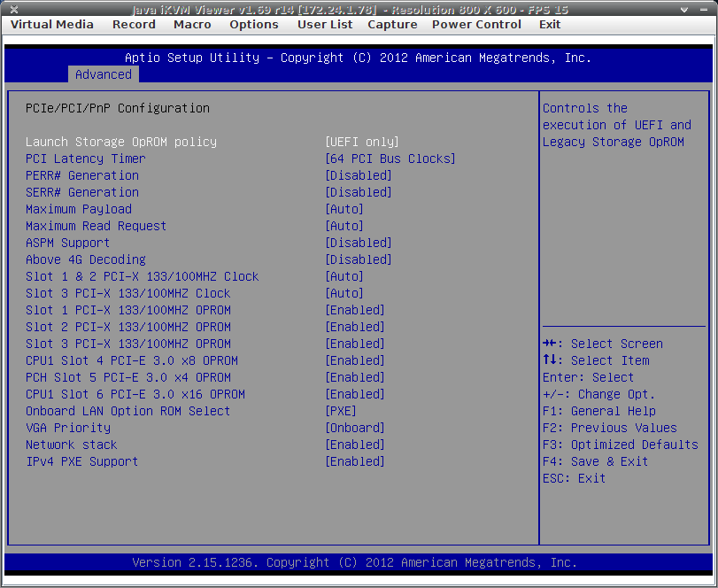The height and width of the screenshot is (588, 718).
Task: Open the Capture menu
Action: pos(392,24)
